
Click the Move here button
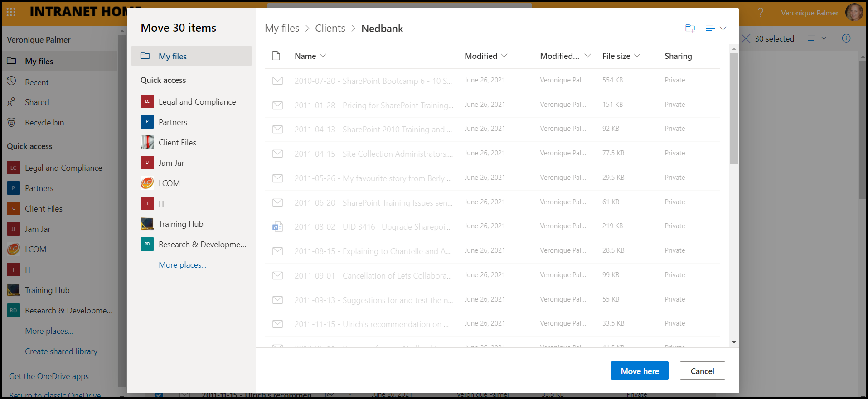(639, 370)
